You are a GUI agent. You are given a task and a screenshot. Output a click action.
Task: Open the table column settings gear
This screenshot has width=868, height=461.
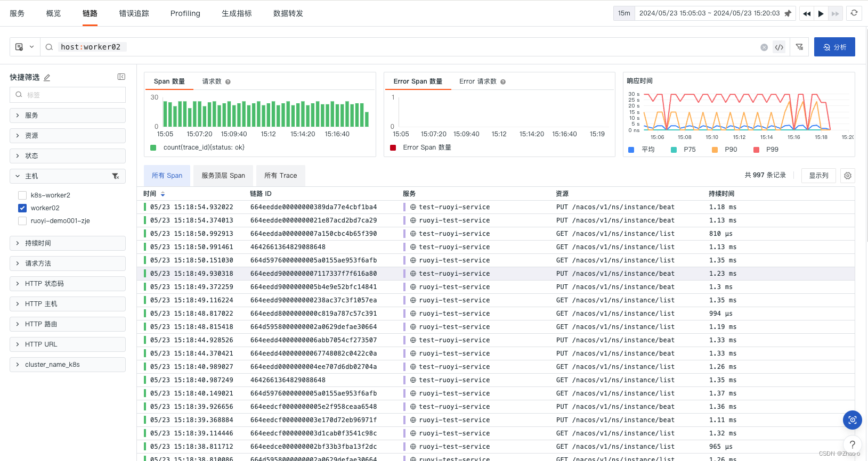click(x=848, y=176)
